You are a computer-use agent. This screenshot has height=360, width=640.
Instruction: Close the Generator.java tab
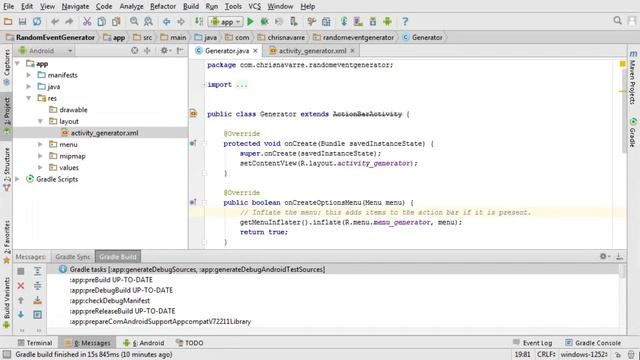click(x=255, y=51)
